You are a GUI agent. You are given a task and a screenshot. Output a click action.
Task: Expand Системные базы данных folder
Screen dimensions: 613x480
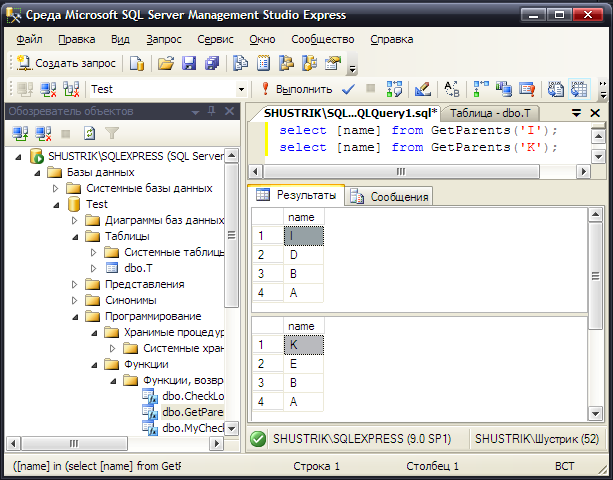(56, 188)
